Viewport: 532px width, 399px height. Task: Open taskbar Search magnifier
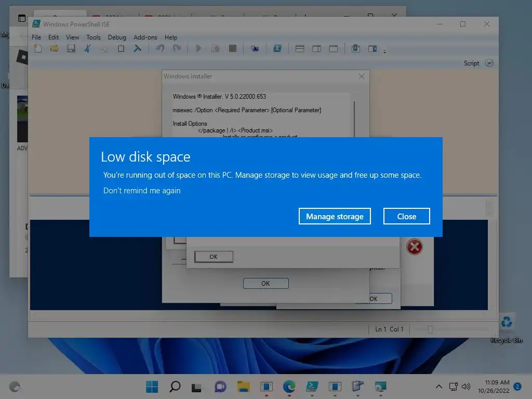click(x=175, y=387)
